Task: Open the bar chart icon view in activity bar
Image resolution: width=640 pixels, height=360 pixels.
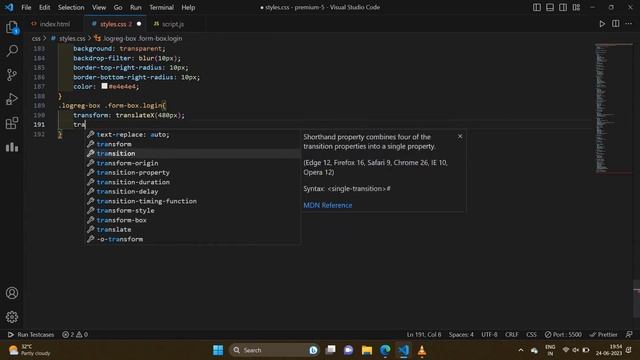Action: (x=12, y=147)
